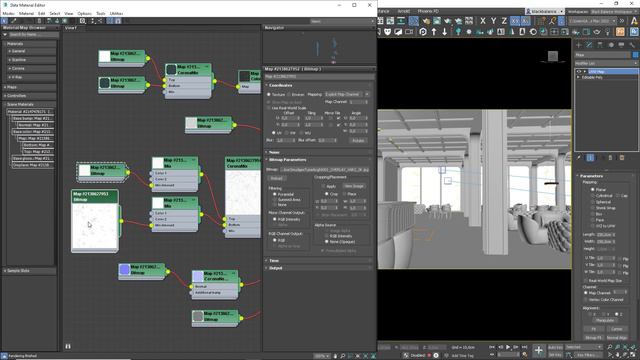Click the XY plane constraint icon

point(515,21)
